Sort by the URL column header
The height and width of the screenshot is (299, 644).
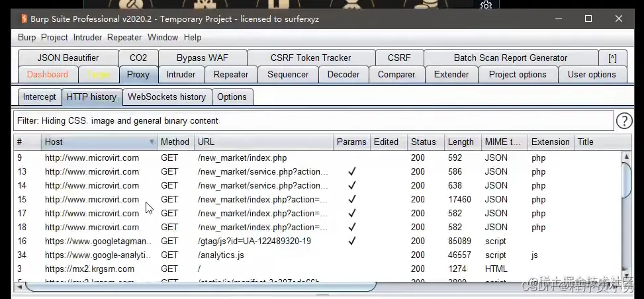click(263, 142)
